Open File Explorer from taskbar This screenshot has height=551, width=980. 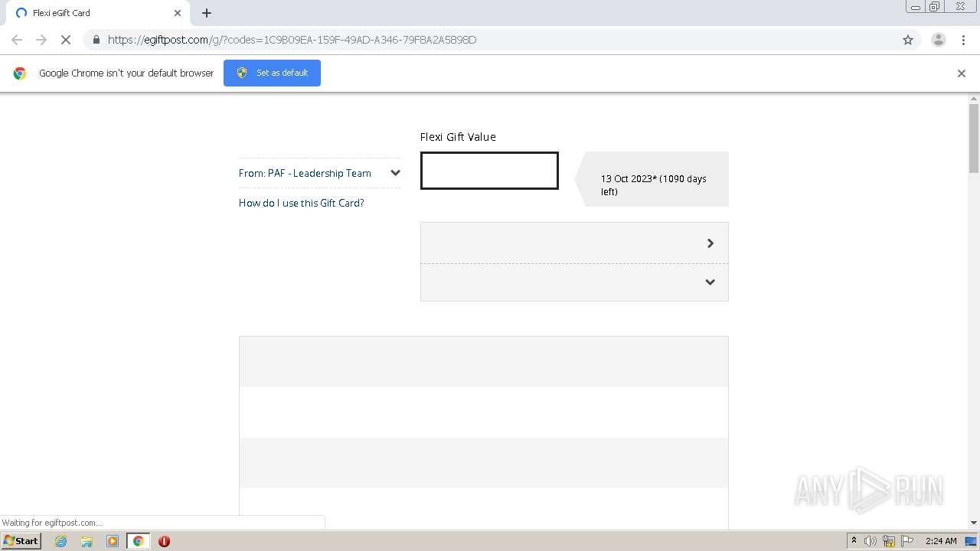pyautogui.click(x=87, y=541)
